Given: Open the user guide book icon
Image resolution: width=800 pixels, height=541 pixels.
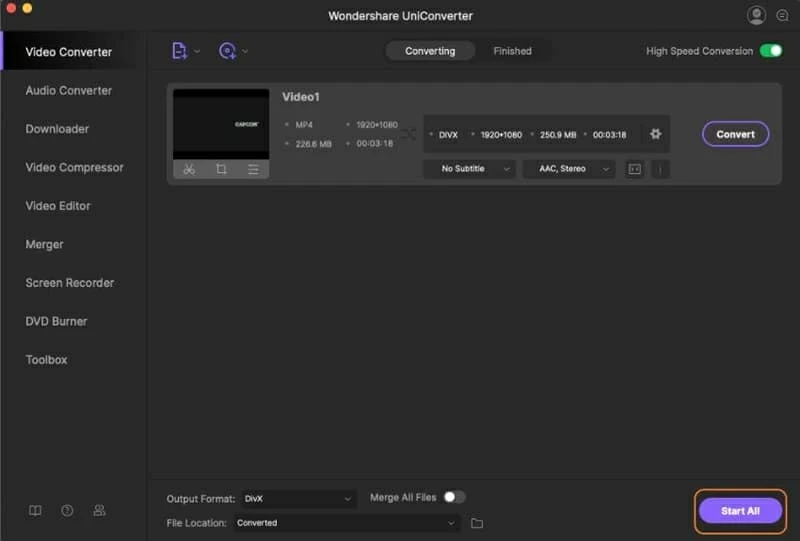Looking at the screenshot, I should [x=35, y=510].
